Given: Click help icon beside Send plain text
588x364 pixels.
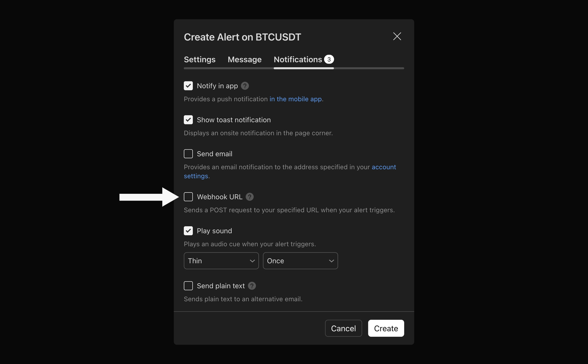Looking at the screenshot, I should pyautogui.click(x=252, y=286).
